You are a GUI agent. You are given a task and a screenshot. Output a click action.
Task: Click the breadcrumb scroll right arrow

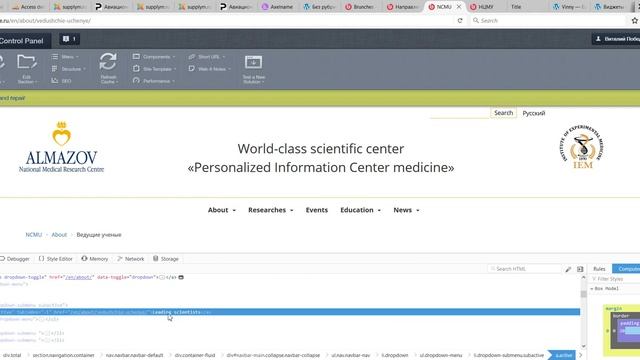[x=580, y=355]
